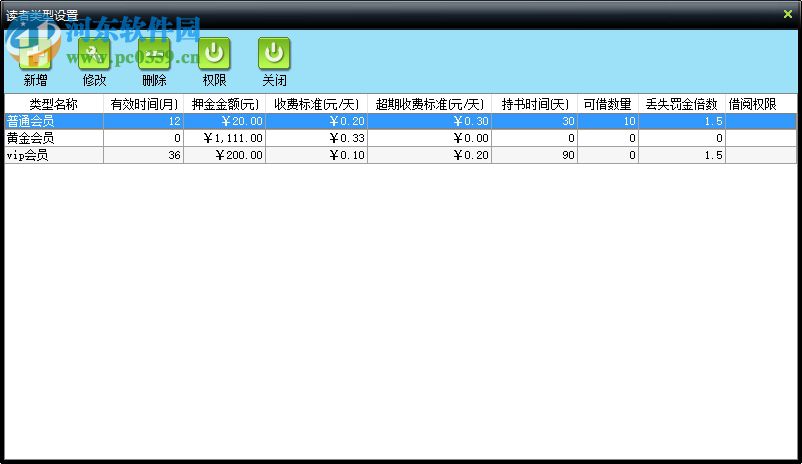Image resolution: width=802 pixels, height=464 pixels.
Task: Click the 新增 (Add) toolbar icon
Action: pos(35,53)
